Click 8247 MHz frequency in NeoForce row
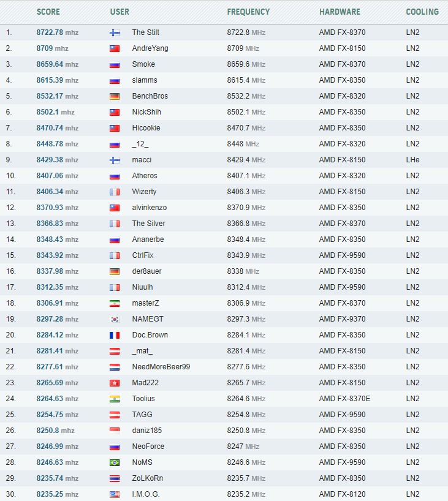This screenshot has height=501, width=448. point(243,446)
